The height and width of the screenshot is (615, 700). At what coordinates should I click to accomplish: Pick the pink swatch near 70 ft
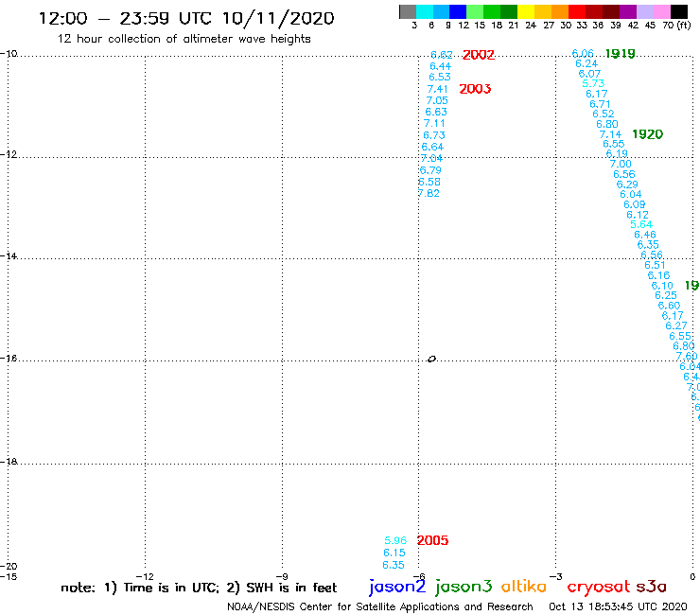662,11
